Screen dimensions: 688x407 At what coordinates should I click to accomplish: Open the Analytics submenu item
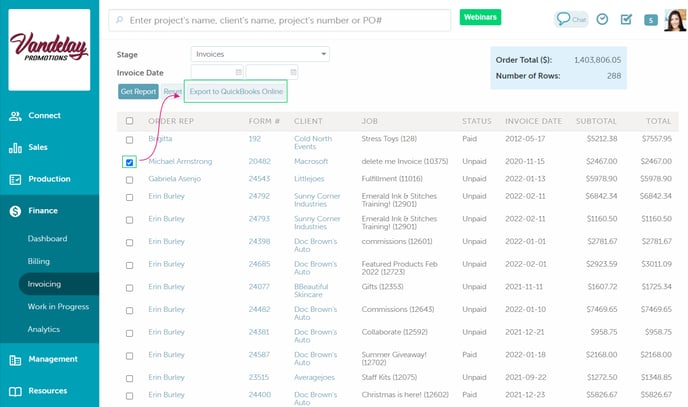[44, 329]
